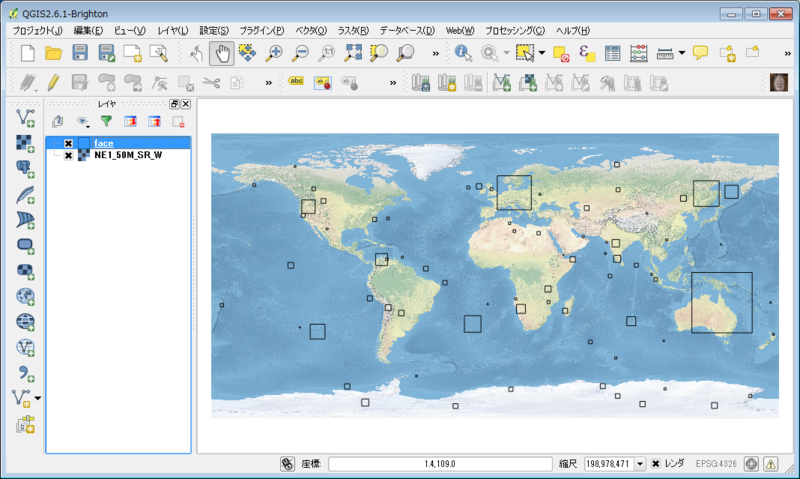The image size is (800, 479).
Task: Create a new project
Action: pyautogui.click(x=28, y=53)
